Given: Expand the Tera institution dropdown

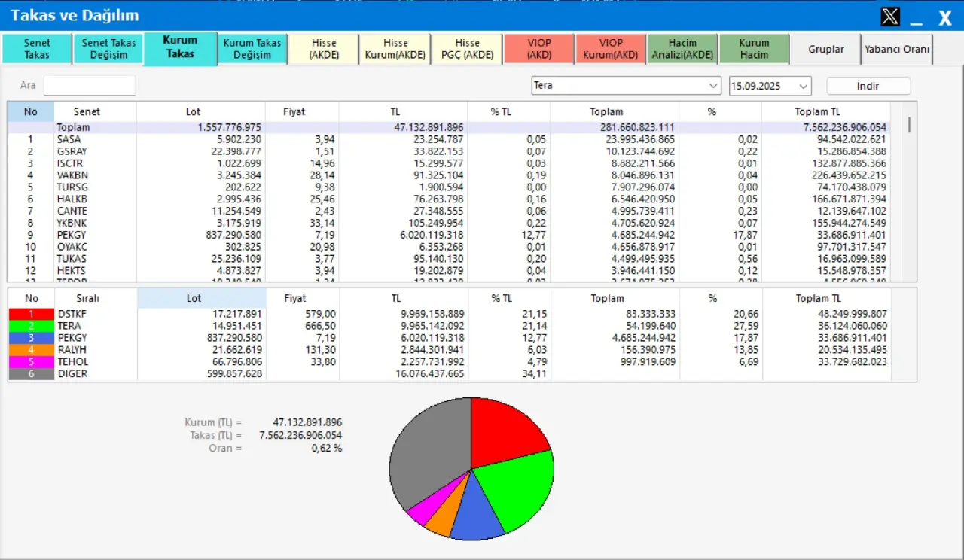Looking at the screenshot, I should pos(712,86).
